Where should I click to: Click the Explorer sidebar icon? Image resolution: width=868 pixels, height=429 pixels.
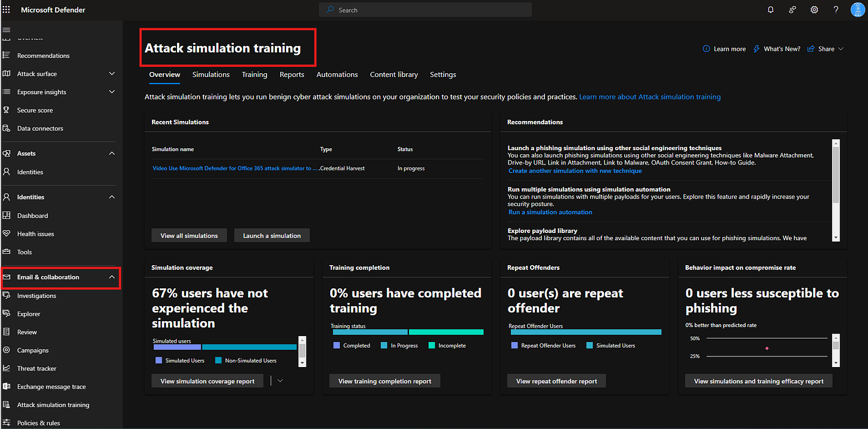(7, 313)
